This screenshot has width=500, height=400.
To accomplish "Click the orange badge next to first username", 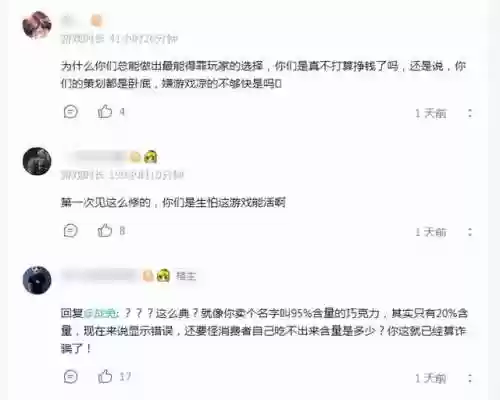I will coord(97,21).
